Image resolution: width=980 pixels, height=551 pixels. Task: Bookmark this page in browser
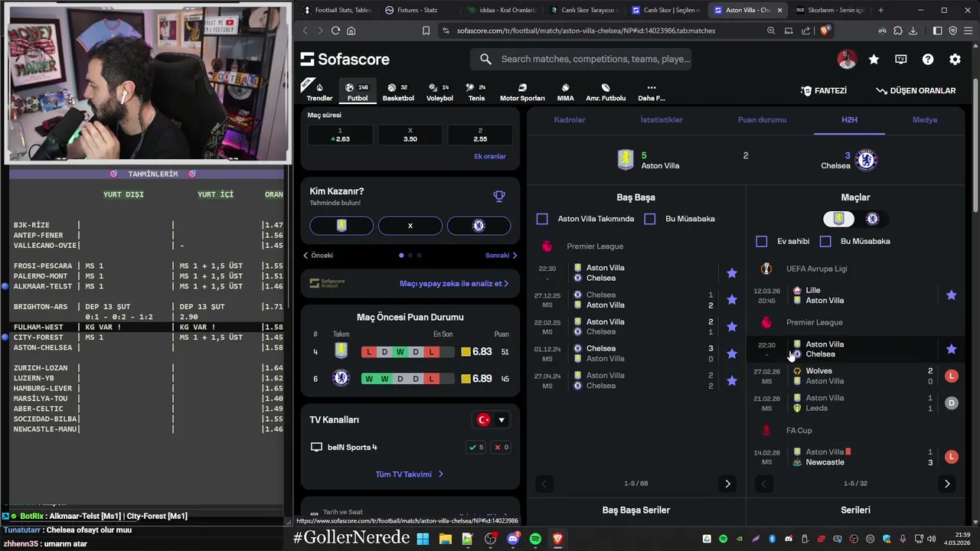tap(426, 31)
